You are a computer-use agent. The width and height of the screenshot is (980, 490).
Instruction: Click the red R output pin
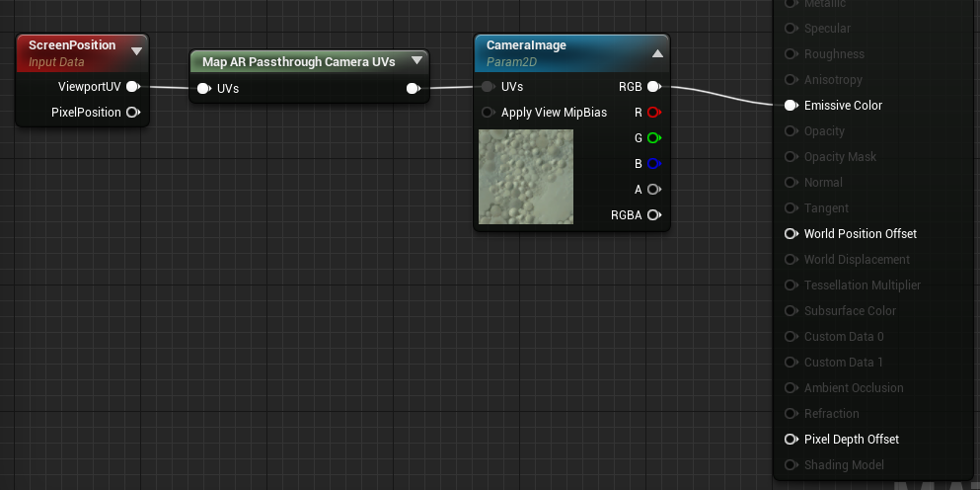[x=653, y=113]
